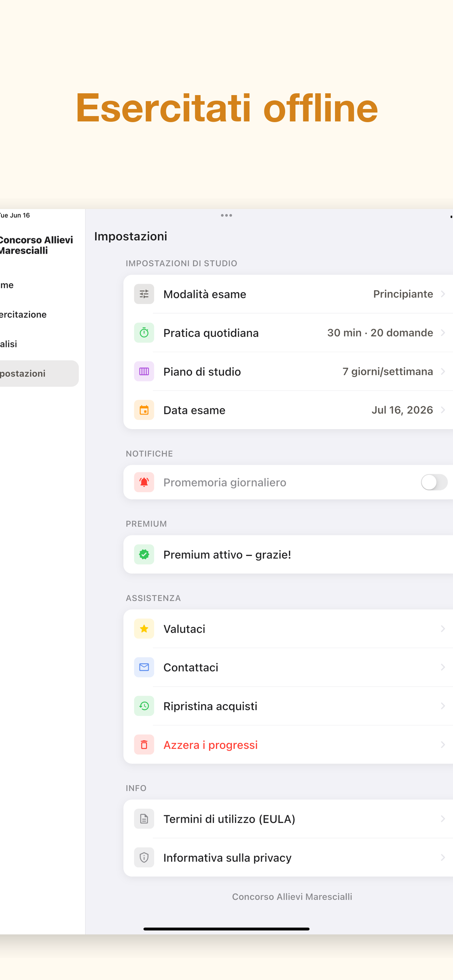Click the Piano di studio purple icon
This screenshot has height=980, width=453.
click(x=144, y=371)
